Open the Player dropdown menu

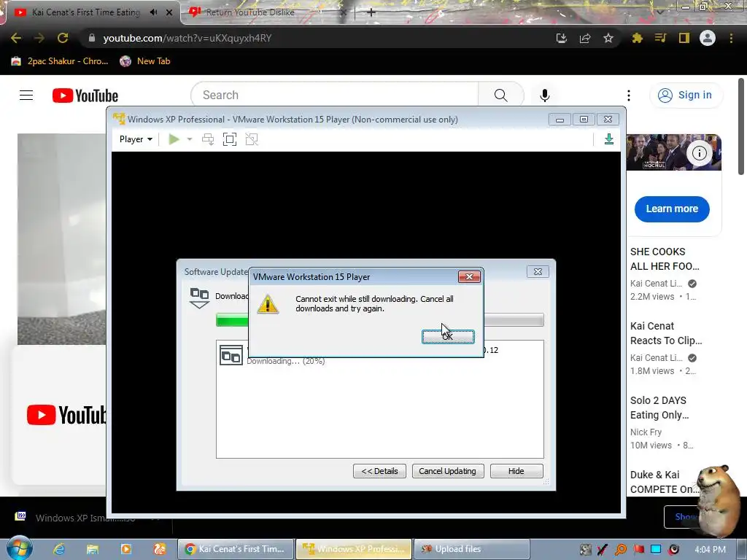pyautogui.click(x=136, y=139)
